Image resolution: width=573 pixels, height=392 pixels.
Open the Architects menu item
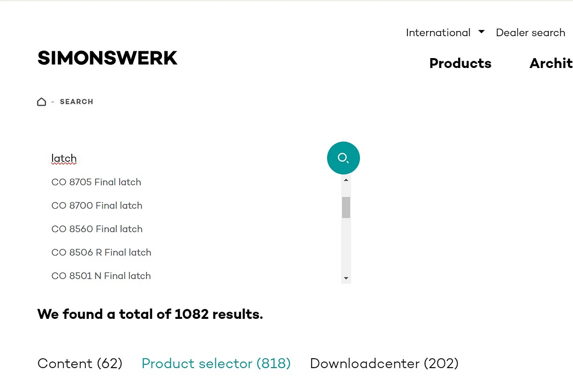pos(551,63)
